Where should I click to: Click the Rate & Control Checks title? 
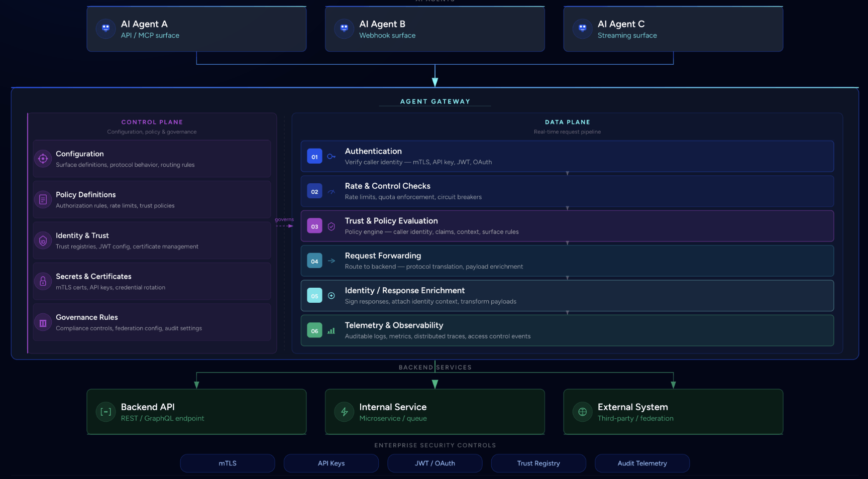point(387,186)
